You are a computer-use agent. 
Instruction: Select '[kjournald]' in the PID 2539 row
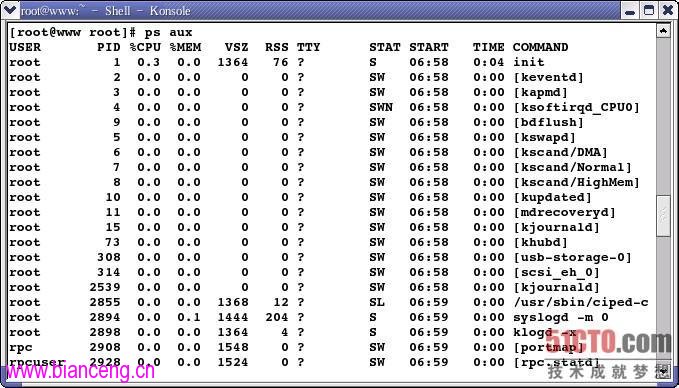(556, 288)
